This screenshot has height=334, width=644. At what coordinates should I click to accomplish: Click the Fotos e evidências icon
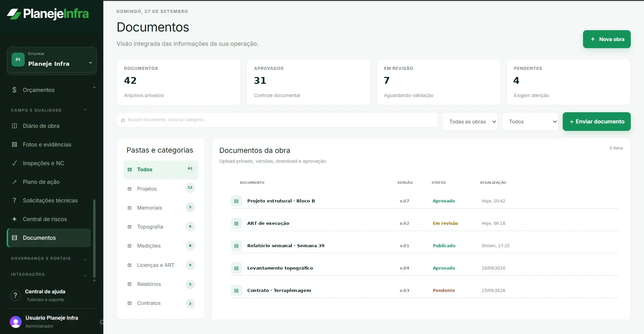point(14,144)
